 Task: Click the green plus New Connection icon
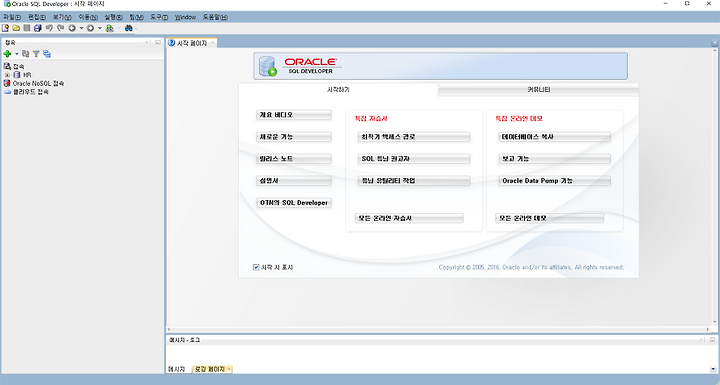click(x=7, y=54)
